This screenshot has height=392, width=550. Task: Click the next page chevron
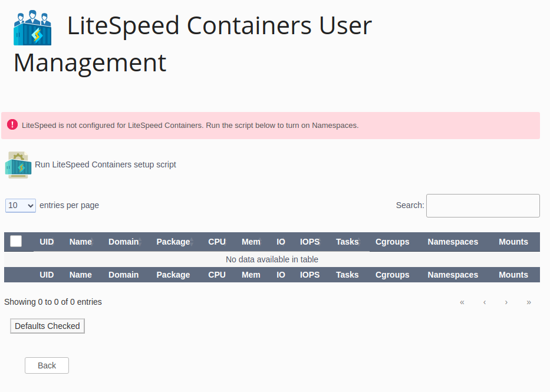[506, 302]
